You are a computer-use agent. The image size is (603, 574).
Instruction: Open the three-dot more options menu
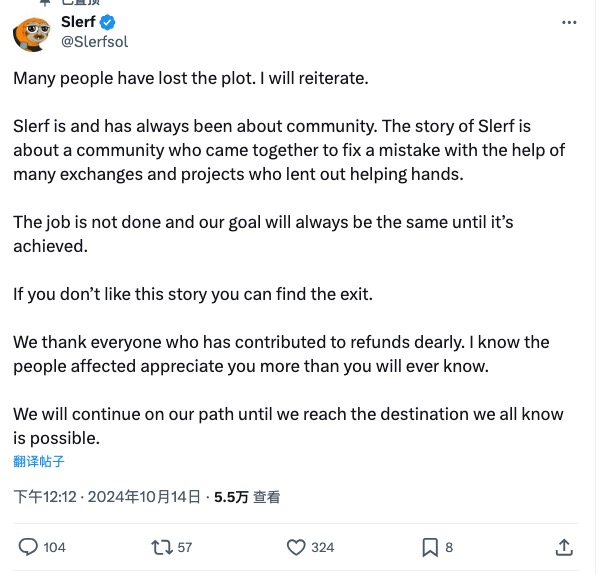coord(569,23)
